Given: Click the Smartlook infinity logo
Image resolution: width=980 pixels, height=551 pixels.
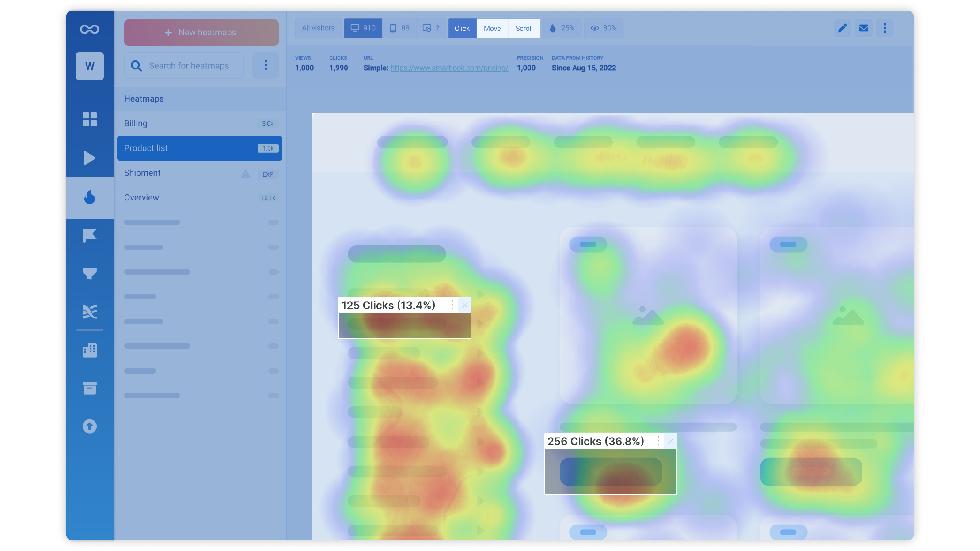Looking at the screenshot, I should [89, 30].
